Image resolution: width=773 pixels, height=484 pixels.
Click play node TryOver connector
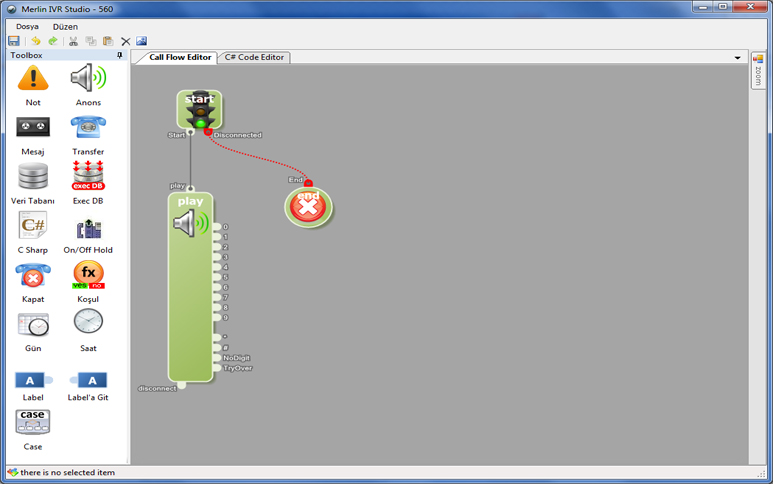coord(217,368)
